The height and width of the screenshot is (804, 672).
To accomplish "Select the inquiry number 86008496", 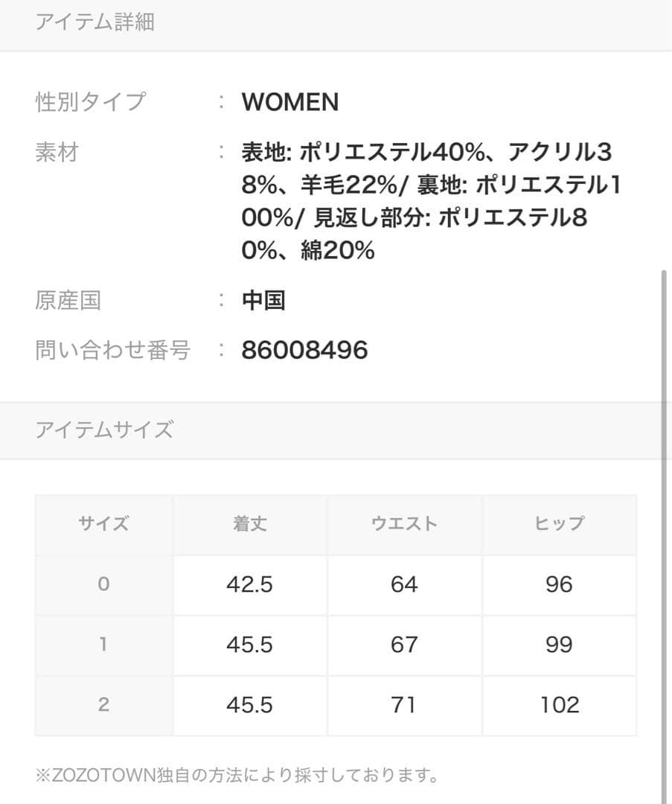I will (x=304, y=350).
